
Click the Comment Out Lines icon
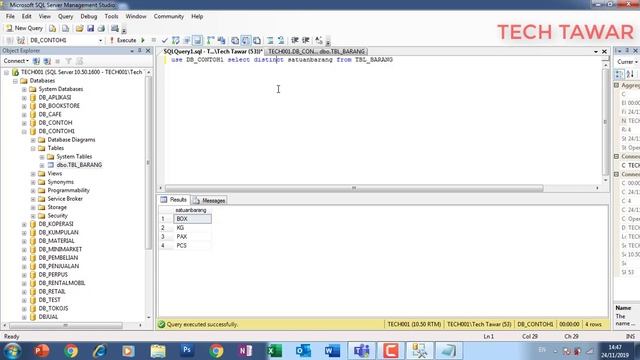tap(270, 40)
